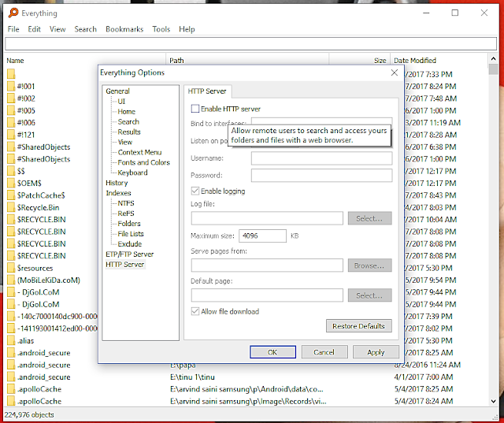Click folder icon next to #!005

pos(11,110)
